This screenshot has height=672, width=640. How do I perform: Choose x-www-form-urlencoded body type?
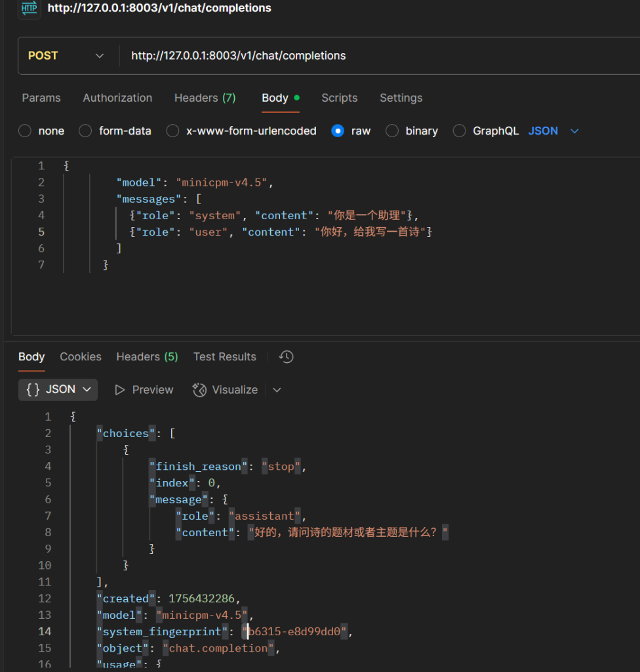pyautogui.click(x=173, y=131)
